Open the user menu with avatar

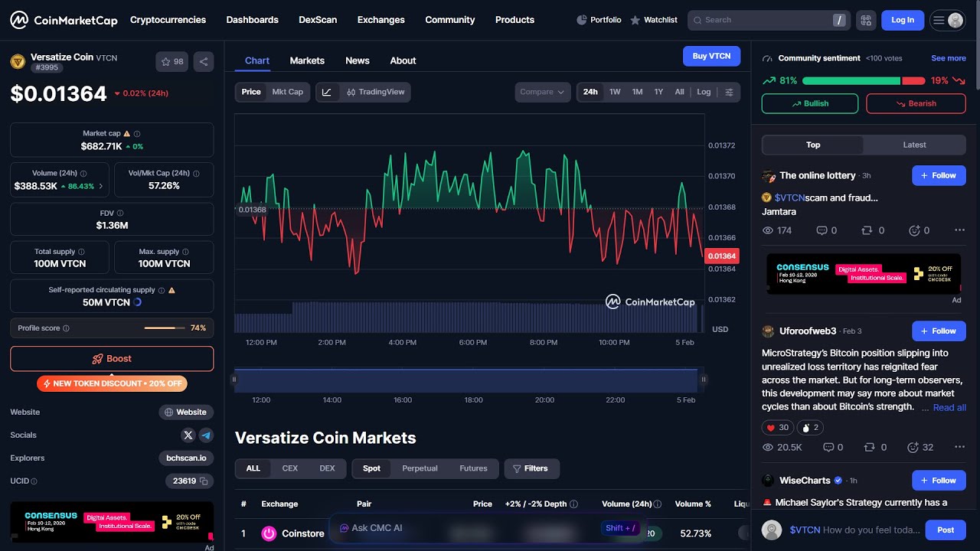(948, 20)
